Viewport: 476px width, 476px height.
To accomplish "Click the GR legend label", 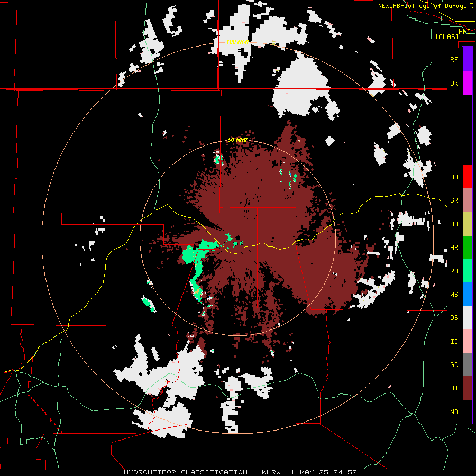I will [454, 200].
